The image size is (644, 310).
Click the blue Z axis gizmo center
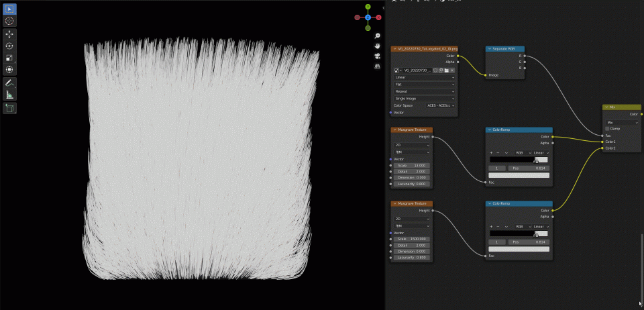pyautogui.click(x=368, y=17)
